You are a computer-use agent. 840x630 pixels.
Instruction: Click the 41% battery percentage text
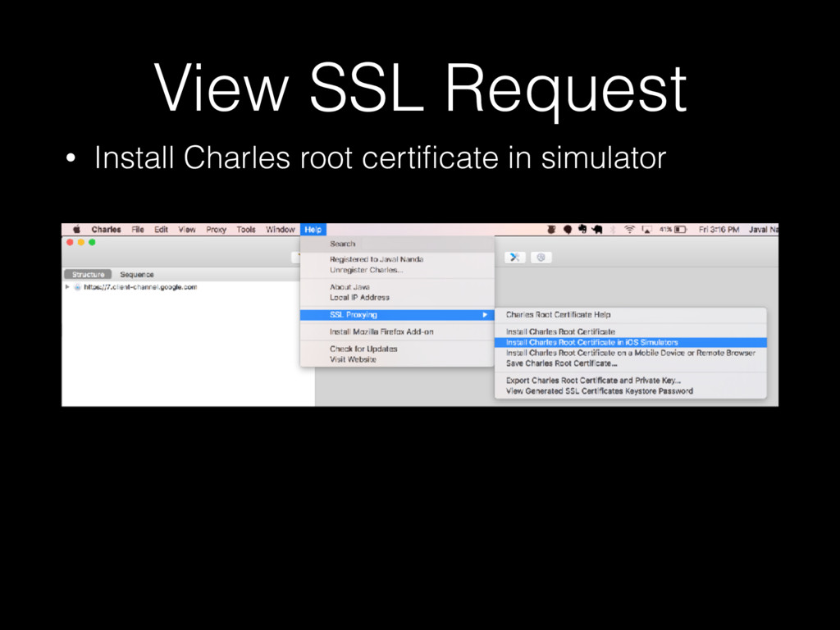click(x=665, y=230)
